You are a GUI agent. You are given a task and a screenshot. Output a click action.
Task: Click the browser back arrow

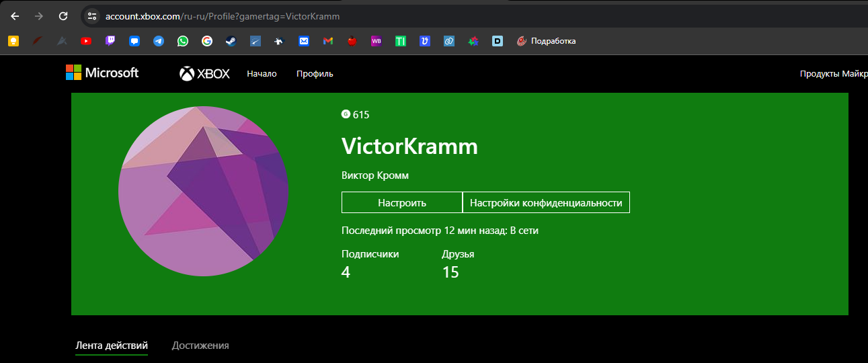click(15, 16)
